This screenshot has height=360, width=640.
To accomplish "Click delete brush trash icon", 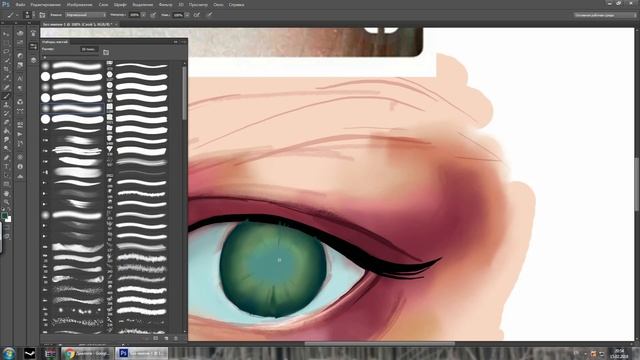I will [176, 338].
